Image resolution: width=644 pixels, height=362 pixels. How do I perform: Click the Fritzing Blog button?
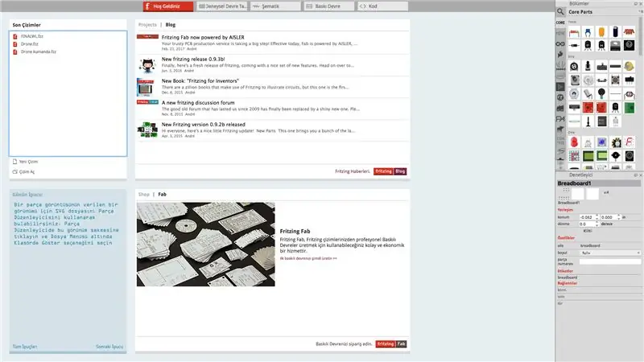click(x=390, y=171)
